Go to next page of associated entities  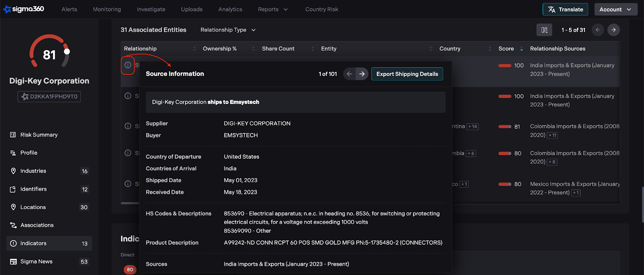click(x=613, y=30)
